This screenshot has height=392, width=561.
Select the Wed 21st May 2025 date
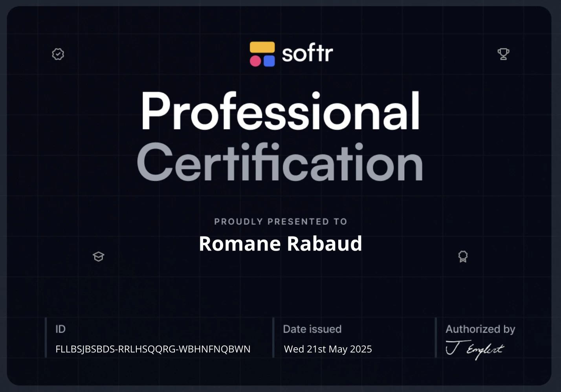click(328, 349)
